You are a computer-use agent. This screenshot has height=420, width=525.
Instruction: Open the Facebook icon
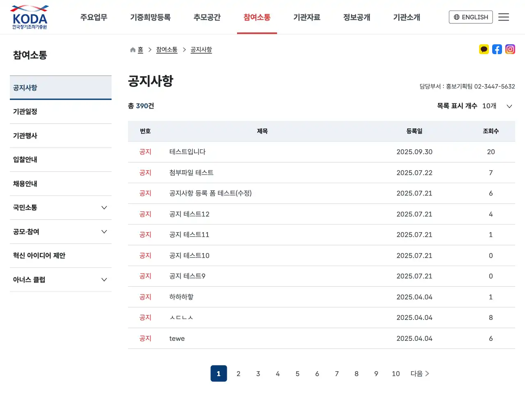(497, 49)
